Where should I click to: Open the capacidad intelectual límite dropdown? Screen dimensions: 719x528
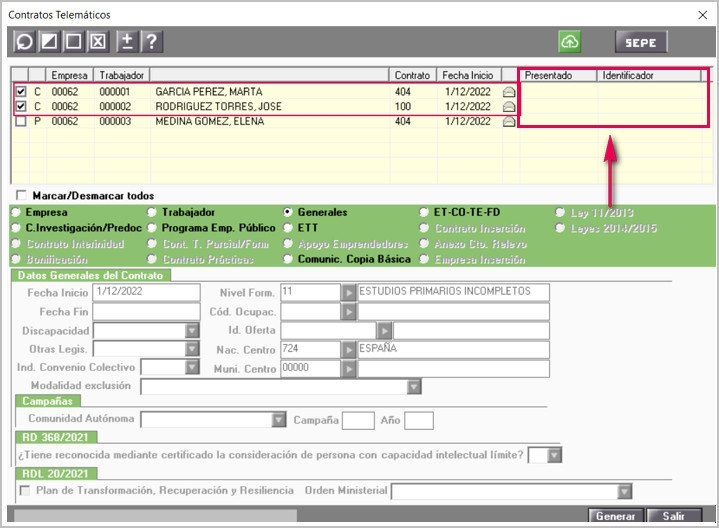(x=554, y=455)
